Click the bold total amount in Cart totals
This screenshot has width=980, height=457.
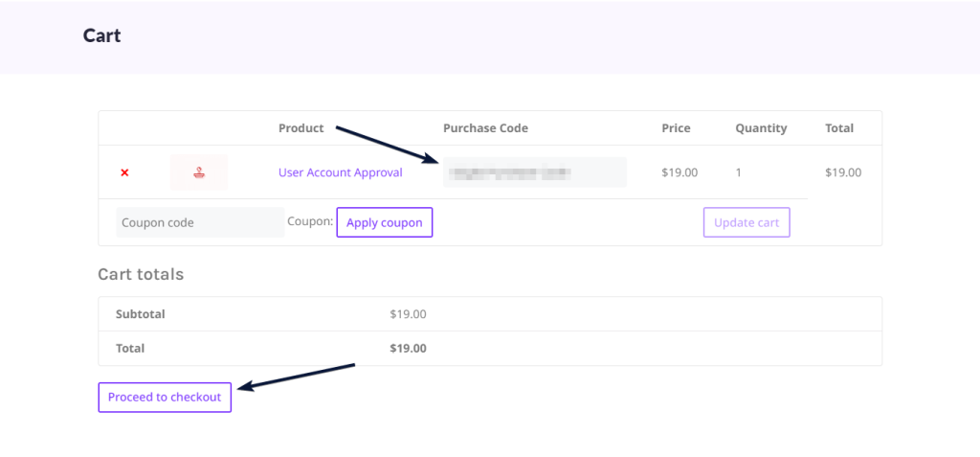[408, 348]
